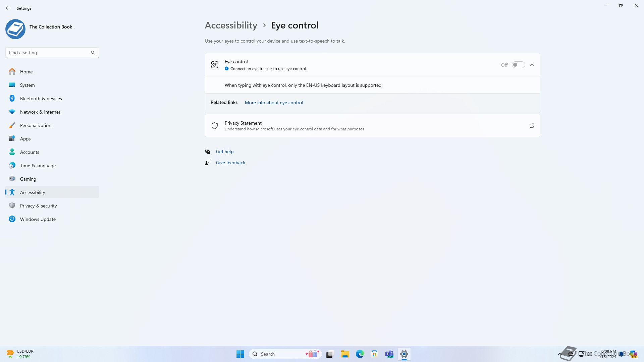Open More info about eye control link

274,103
